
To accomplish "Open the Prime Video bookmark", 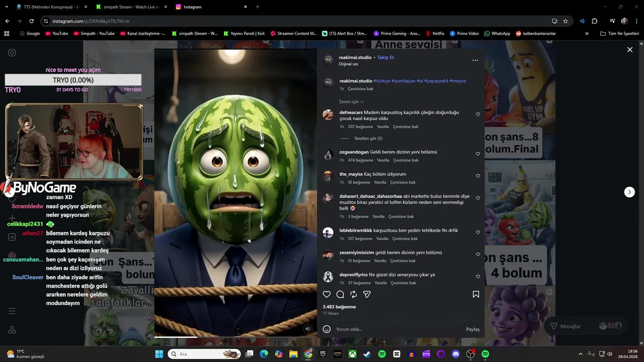I will (x=464, y=33).
